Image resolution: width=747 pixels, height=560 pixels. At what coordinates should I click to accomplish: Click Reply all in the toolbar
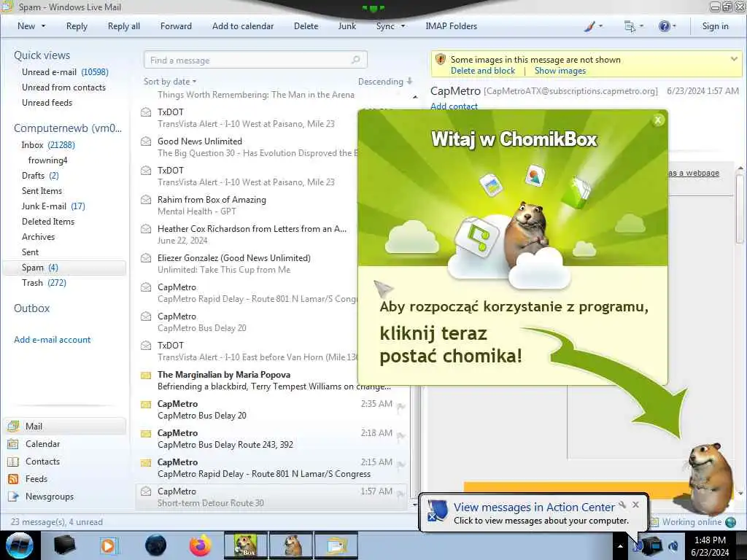coord(124,26)
